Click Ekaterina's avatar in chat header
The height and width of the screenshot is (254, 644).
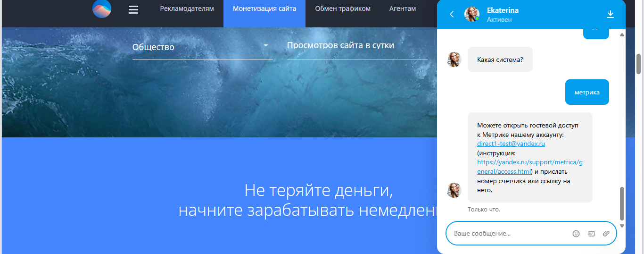(x=472, y=14)
